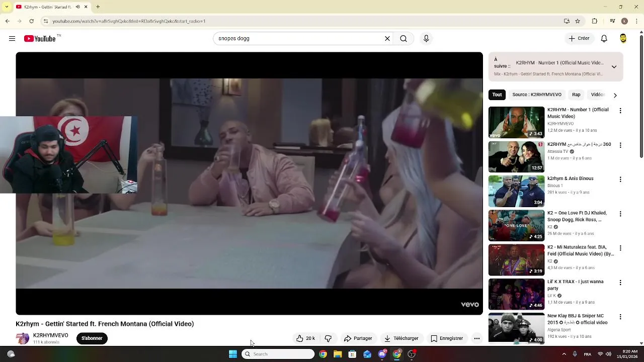Click the video player to pause
This screenshot has width=644, height=362.
click(x=249, y=184)
